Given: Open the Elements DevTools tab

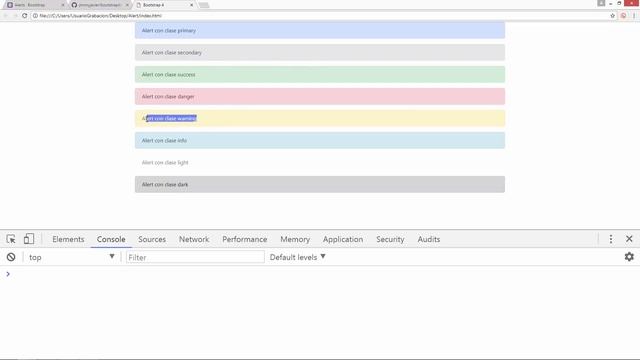Looking at the screenshot, I should click(x=68, y=239).
